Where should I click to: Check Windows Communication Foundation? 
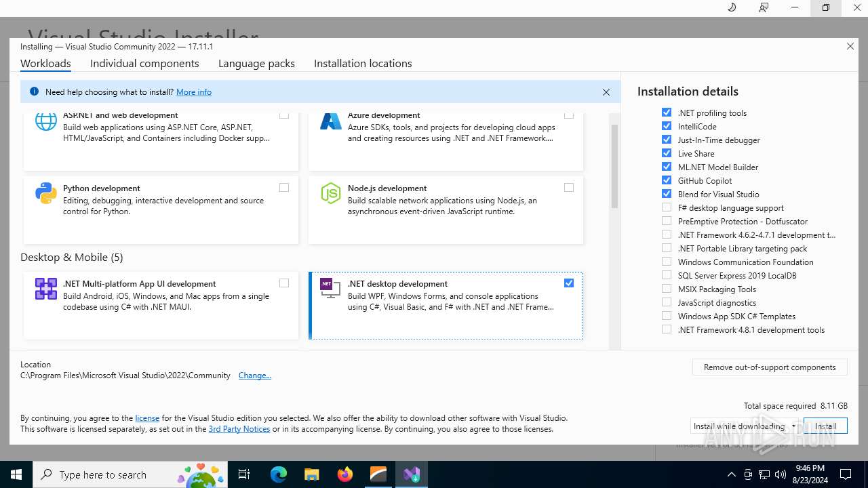[x=667, y=262]
